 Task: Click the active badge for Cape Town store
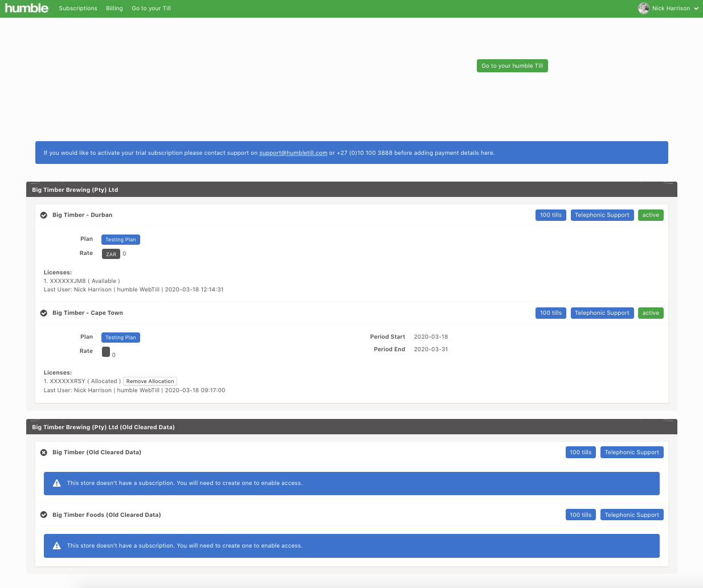pyautogui.click(x=651, y=313)
